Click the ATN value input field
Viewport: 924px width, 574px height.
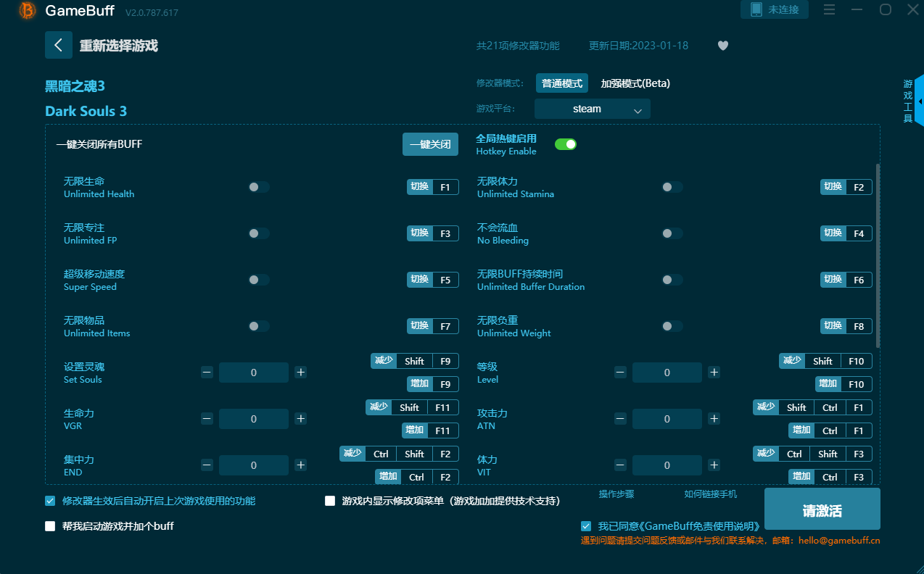[667, 419]
